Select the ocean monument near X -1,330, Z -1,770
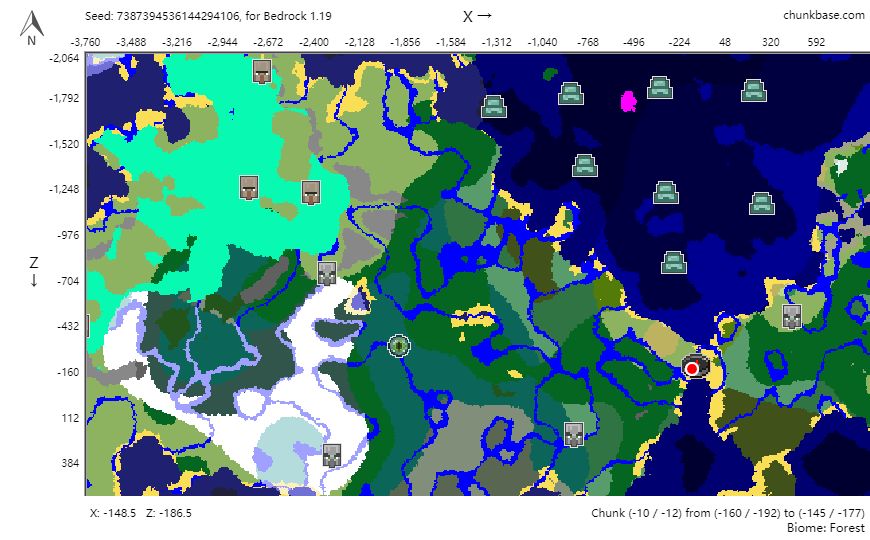The image size is (870, 540). [494, 107]
